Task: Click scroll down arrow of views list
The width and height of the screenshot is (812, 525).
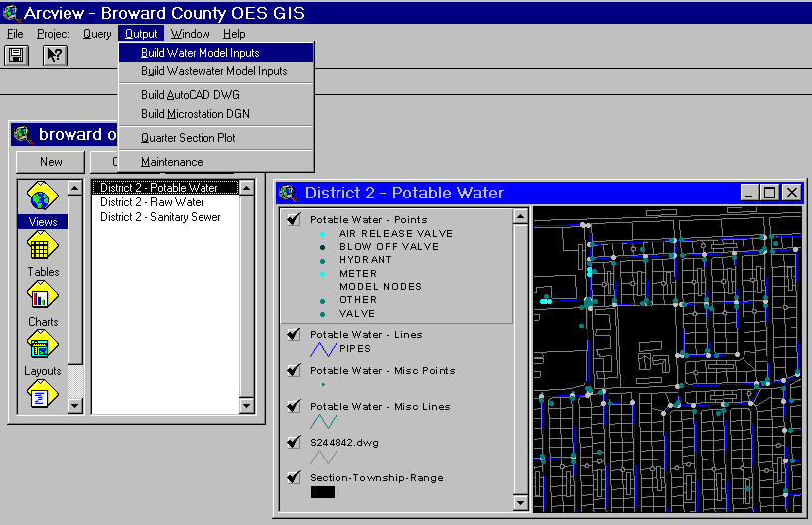Action: click(x=246, y=406)
